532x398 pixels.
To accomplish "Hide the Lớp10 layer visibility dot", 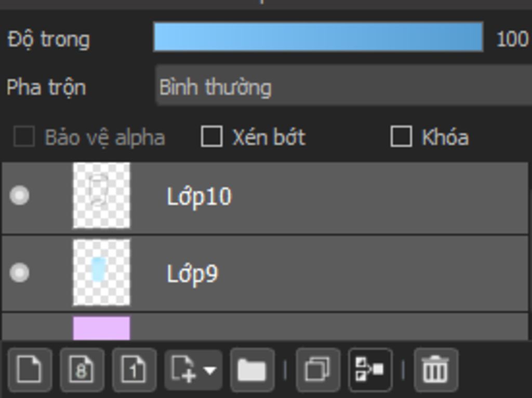I will coord(19,195).
